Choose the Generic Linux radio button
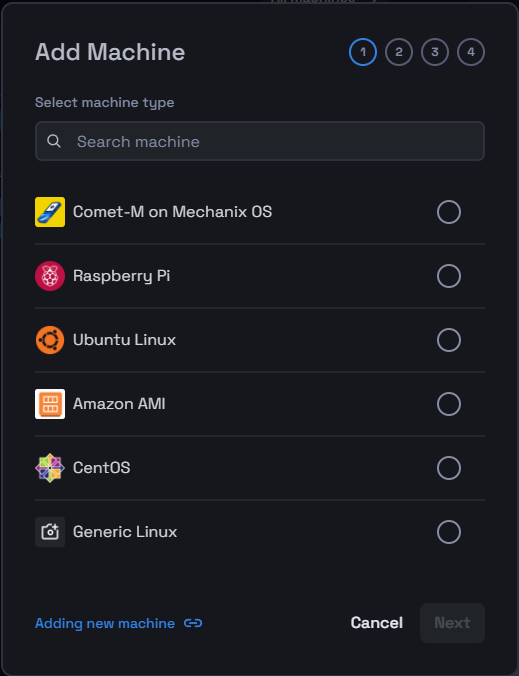Screen dimensions: 519x676 449,532
